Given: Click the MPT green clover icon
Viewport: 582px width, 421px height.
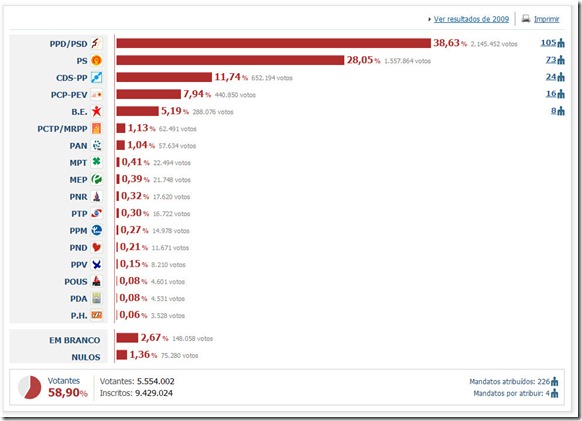Looking at the screenshot, I should click(x=97, y=162).
